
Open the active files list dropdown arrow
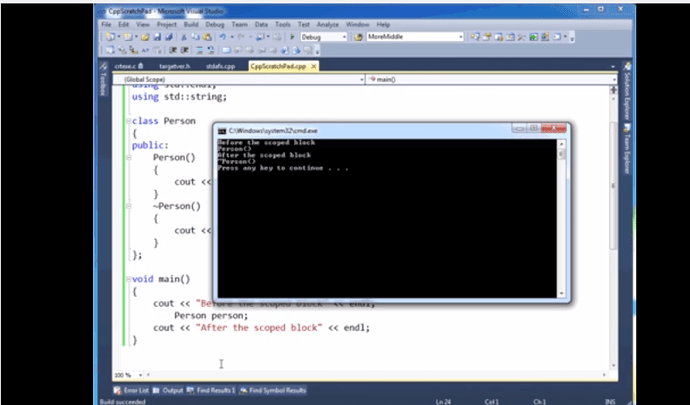pyautogui.click(x=613, y=66)
